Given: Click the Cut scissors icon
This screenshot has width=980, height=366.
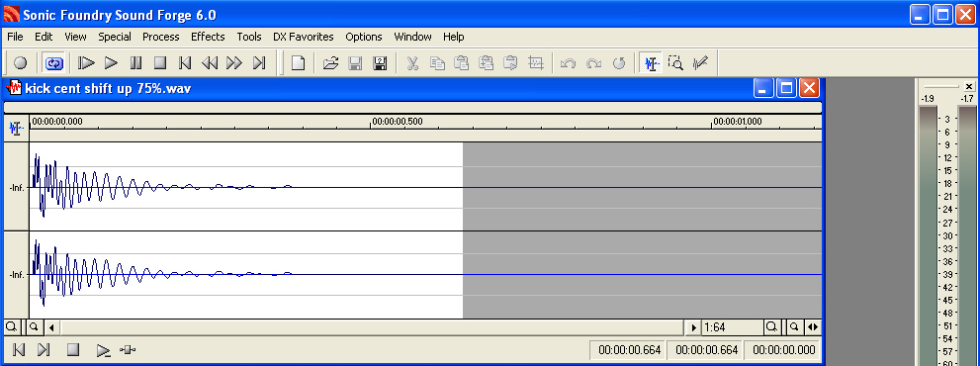Looking at the screenshot, I should point(412,62).
